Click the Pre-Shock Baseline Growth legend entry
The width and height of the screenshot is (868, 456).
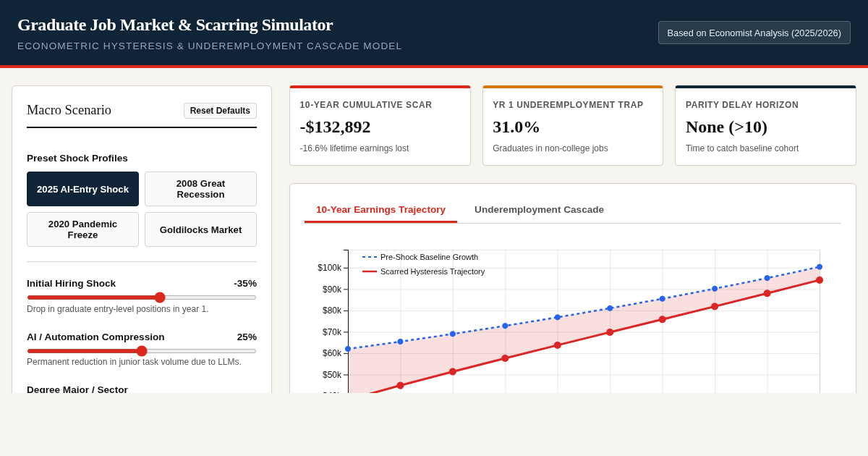click(420, 257)
